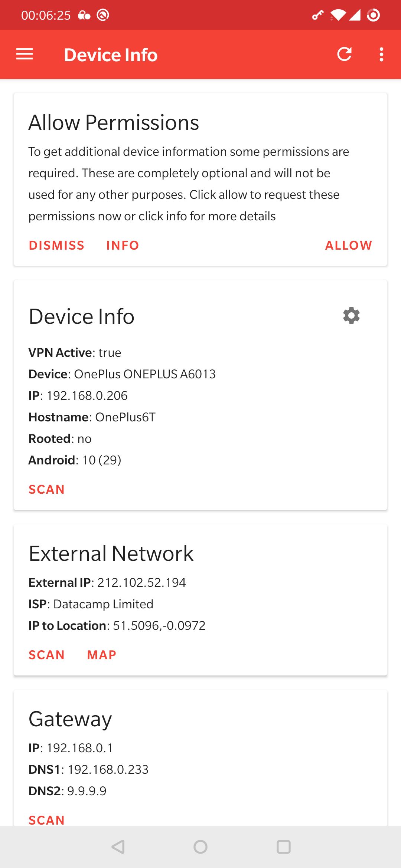The height and width of the screenshot is (868, 401).
Task: Open the three-dot overflow menu
Action: pos(381,55)
